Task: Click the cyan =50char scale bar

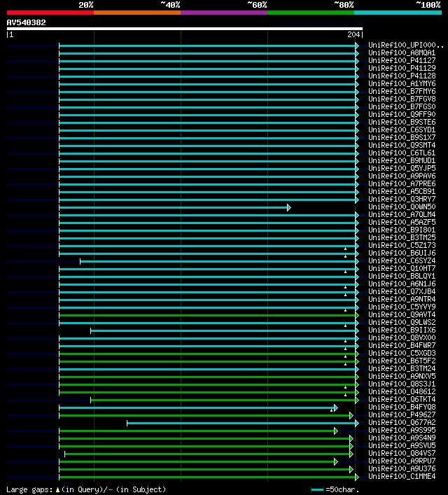Action: point(317,490)
